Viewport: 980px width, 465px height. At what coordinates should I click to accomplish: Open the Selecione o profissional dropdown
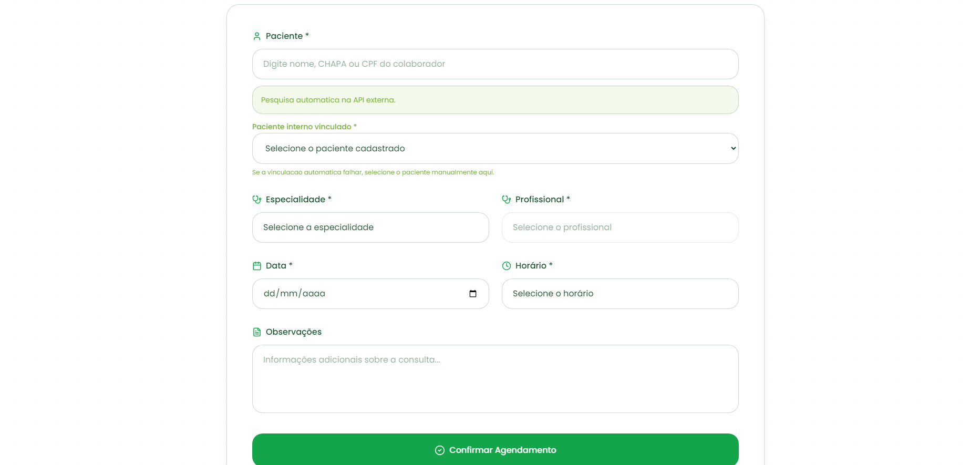pos(620,228)
